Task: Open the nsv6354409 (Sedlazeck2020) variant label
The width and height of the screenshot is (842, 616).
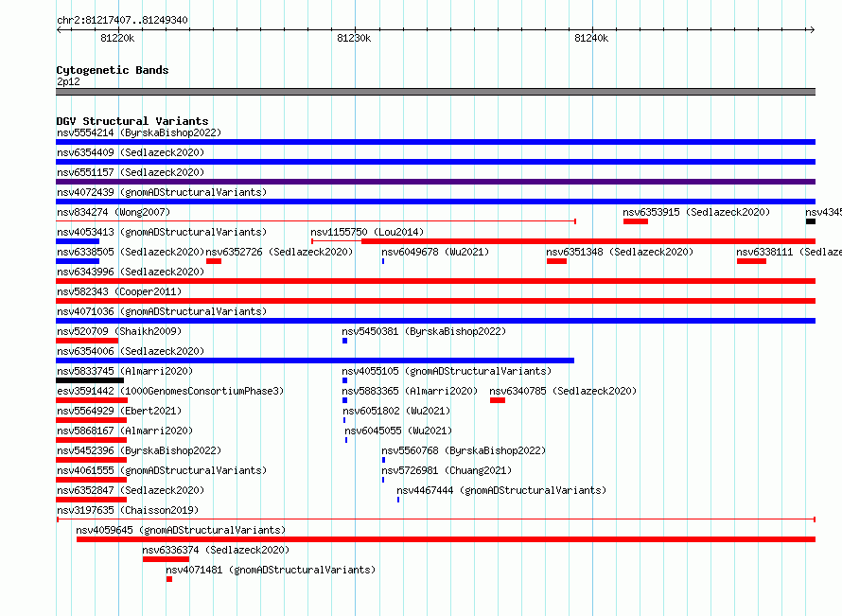Action: (x=131, y=152)
